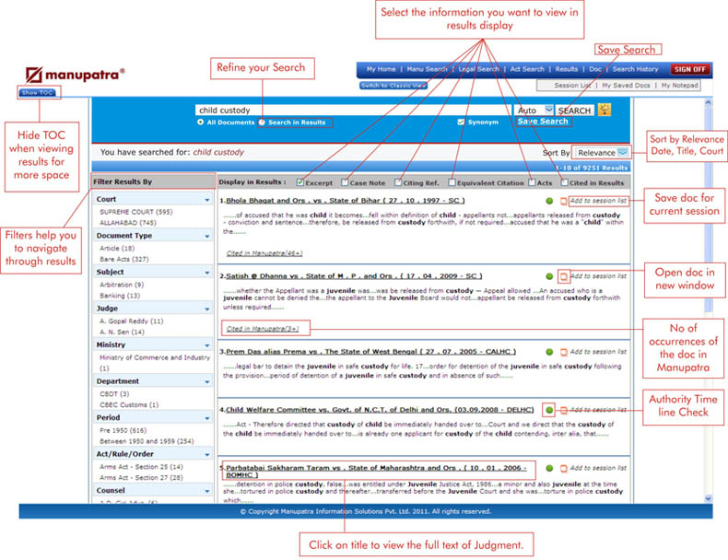Viewport: 728px width, 560px height.
Task: Collapse the Subject filter section
Action: pos(207,273)
